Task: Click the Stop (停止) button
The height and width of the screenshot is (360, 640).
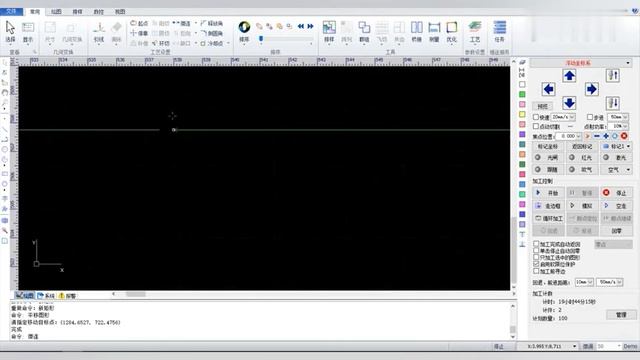Action: pyautogui.click(x=616, y=193)
